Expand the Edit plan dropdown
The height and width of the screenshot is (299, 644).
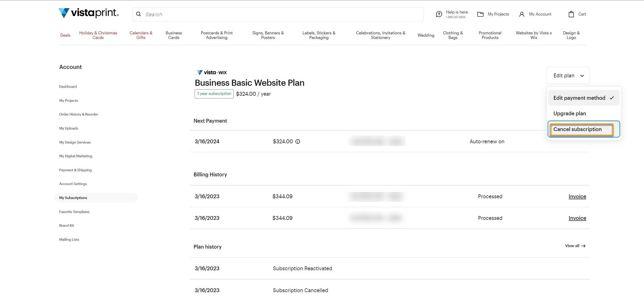[568, 76]
